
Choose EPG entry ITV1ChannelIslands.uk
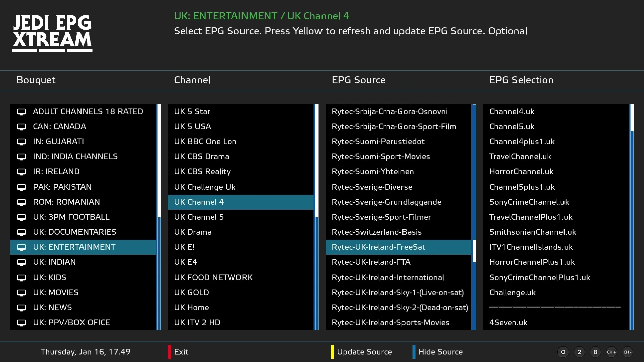click(x=556, y=247)
